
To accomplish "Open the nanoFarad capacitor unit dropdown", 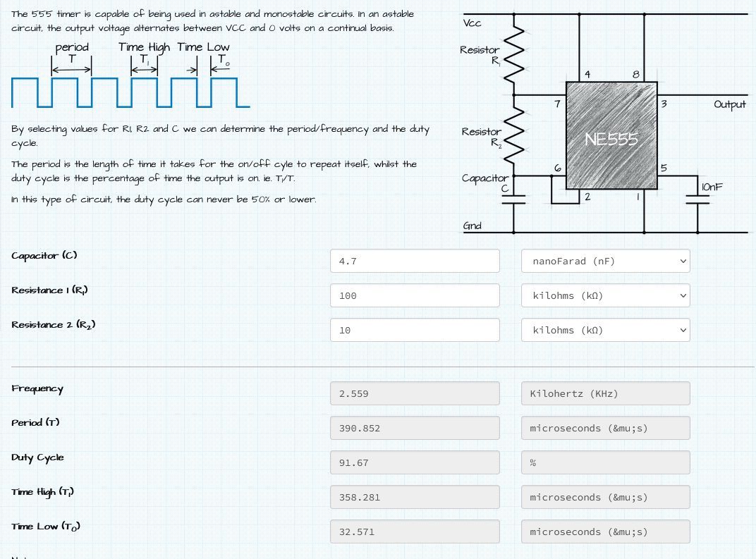I will (606, 262).
